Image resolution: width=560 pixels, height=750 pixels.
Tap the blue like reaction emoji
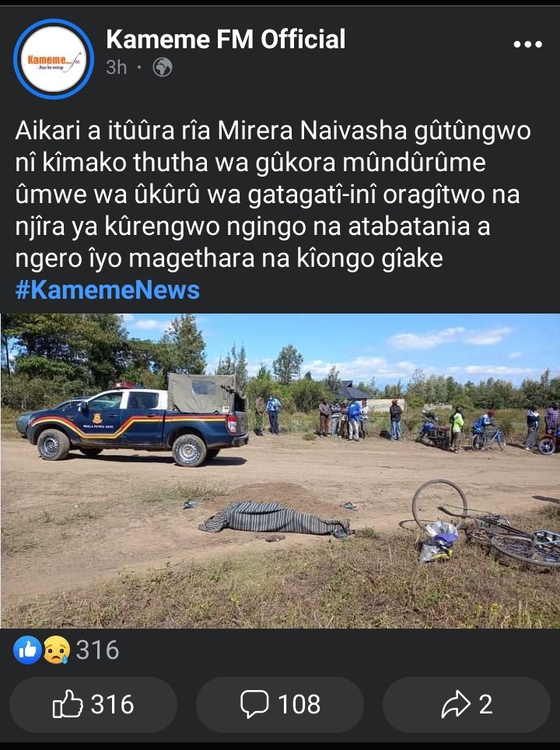28,650
